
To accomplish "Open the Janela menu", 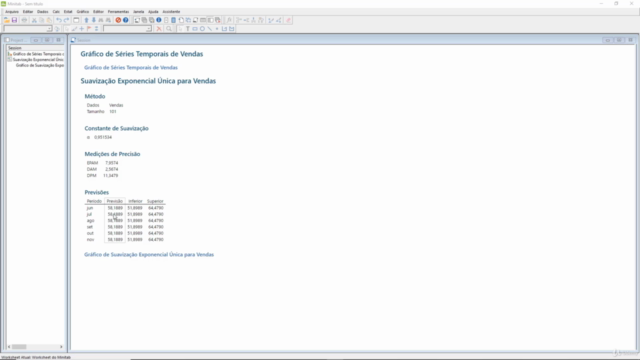I will pos(139,11).
